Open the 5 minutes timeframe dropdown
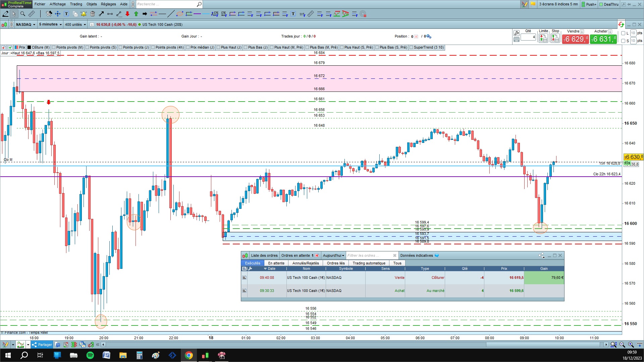The height and width of the screenshot is (362, 644). [x=50, y=24]
